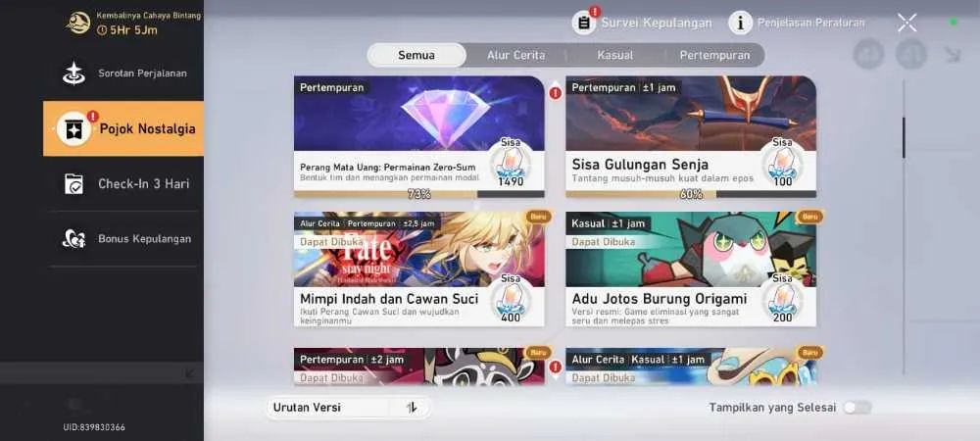Open Perang Mata Uang: Permainan Zero-Sum card
Screen dimensions: 980x441
point(418,137)
